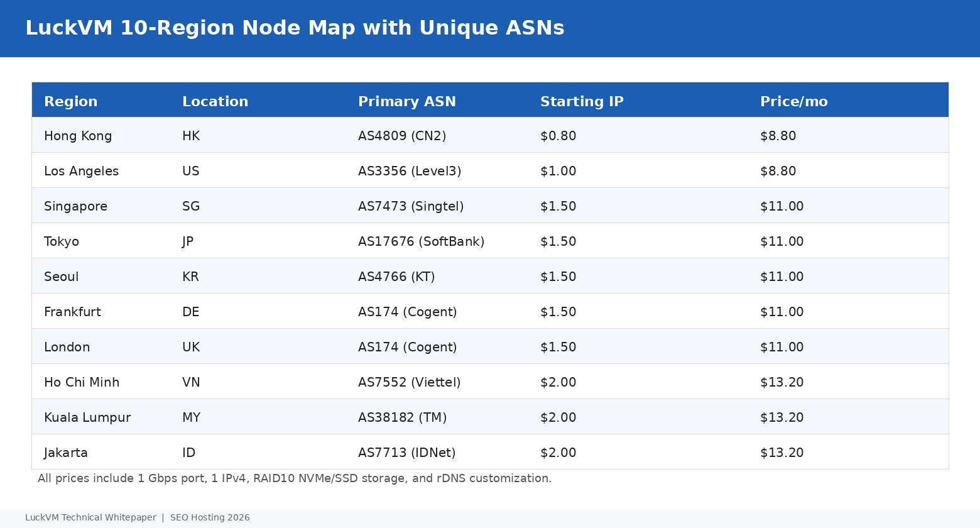Click the Hong Kong row's $8.80 price
Viewport: 980px width, 528px height.
coord(778,136)
